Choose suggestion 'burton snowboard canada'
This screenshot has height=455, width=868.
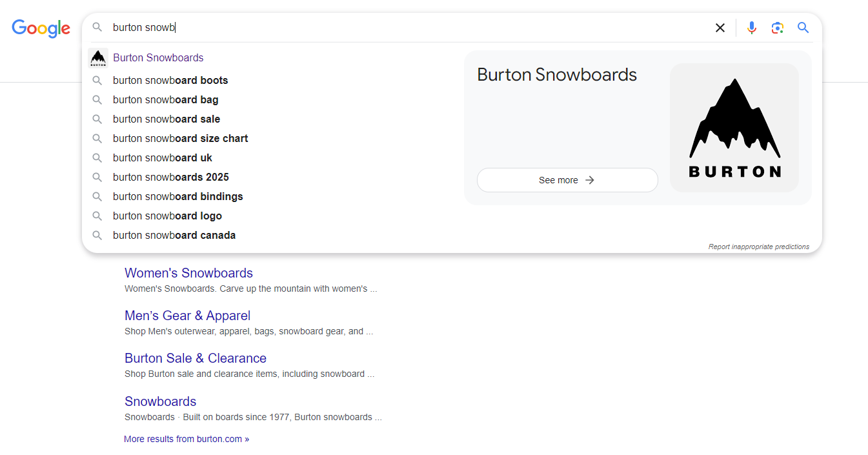point(174,236)
